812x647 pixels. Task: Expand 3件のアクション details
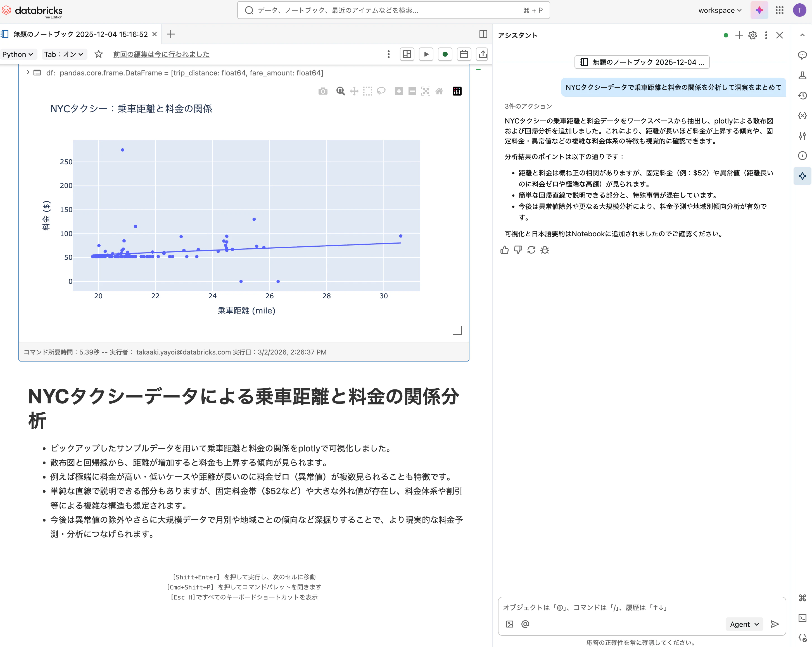528,106
